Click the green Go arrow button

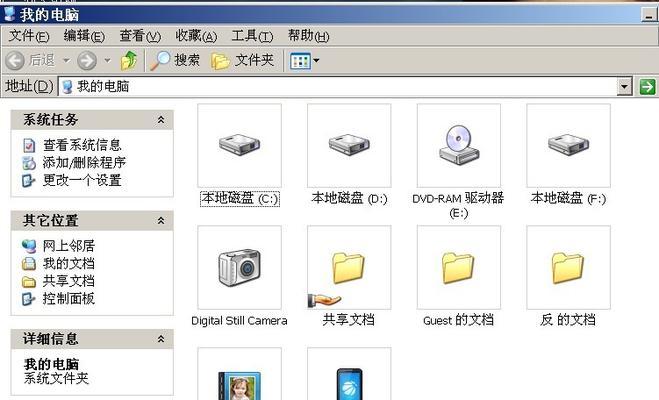[x=647, y=87]
